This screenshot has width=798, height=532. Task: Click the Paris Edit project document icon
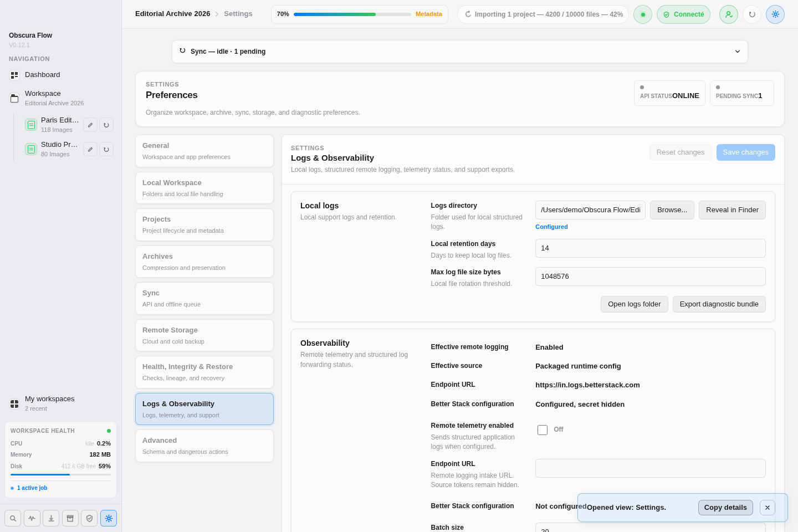pyautogui.click(x=31, y=125)
